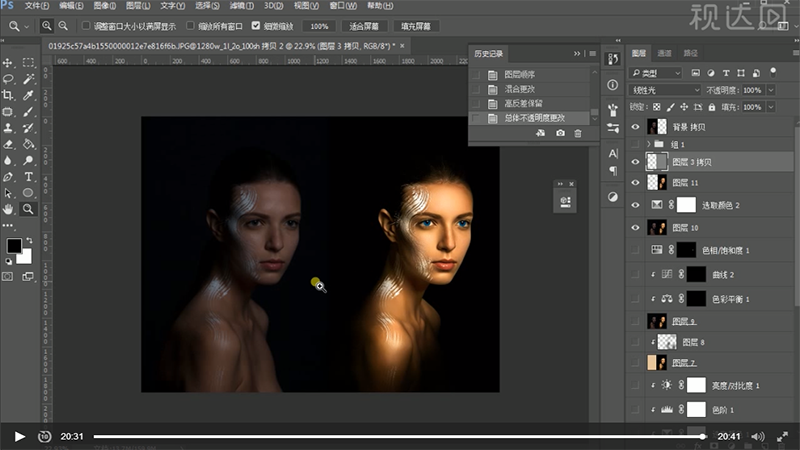
Task: Select the Crop tool
Action: (x=8, y=95)
